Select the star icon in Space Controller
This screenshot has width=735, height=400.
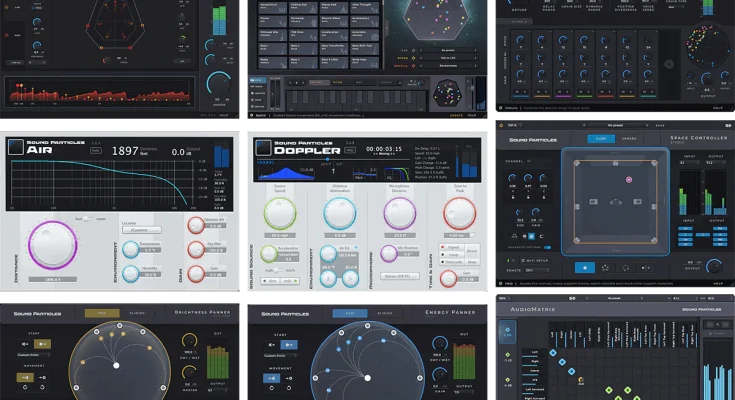606,268
